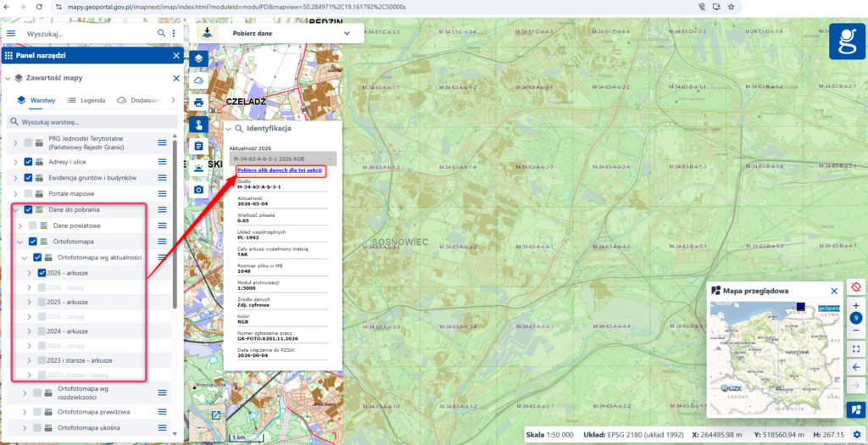The width and height of the screenshot is (868, 445).
Task: Click the layer list scrollbar
Action: pos(175,224)
